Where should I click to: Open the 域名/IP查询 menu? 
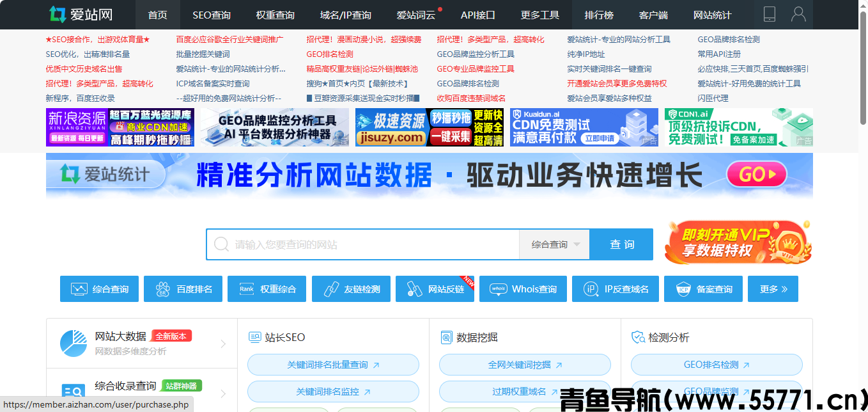click(x=346, y=15)
